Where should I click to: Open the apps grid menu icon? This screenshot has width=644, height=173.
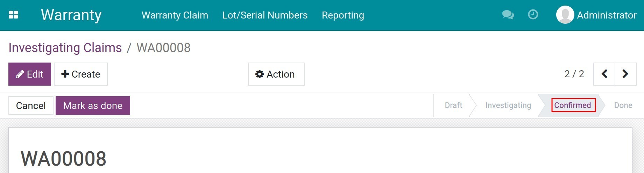[x=13, y=15]
